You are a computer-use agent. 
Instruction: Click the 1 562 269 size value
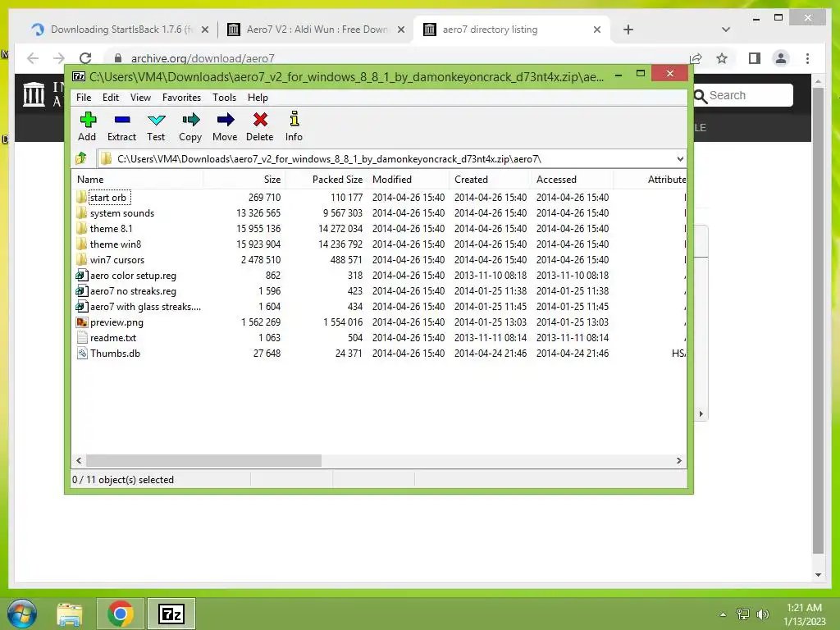[x=261, y=322]
